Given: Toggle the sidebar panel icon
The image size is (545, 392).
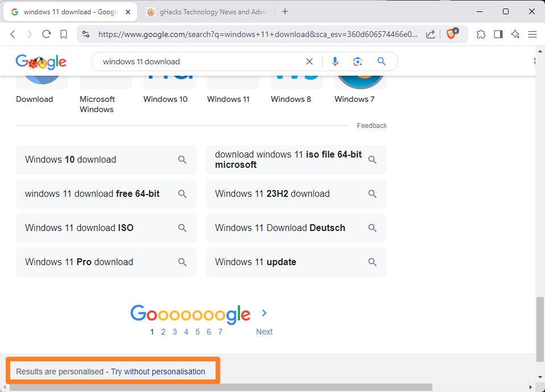Looking at the screenshot, I should [x=498, y=34].
